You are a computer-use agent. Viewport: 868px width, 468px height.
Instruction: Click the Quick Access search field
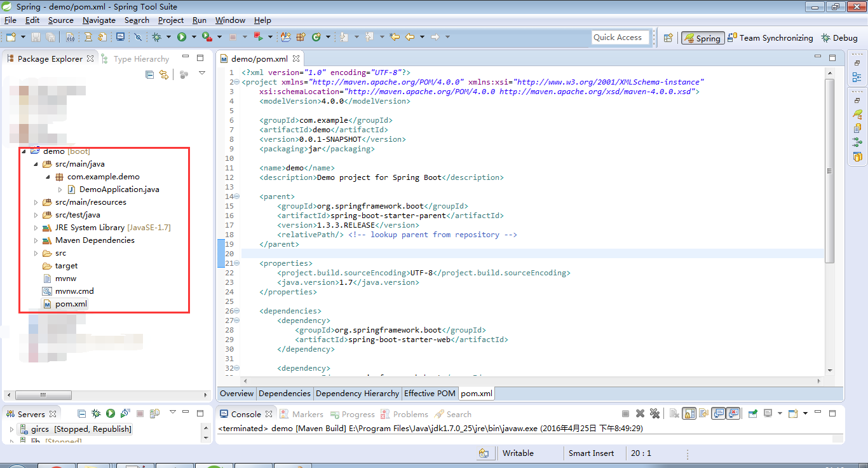click(x=620, y=38)
